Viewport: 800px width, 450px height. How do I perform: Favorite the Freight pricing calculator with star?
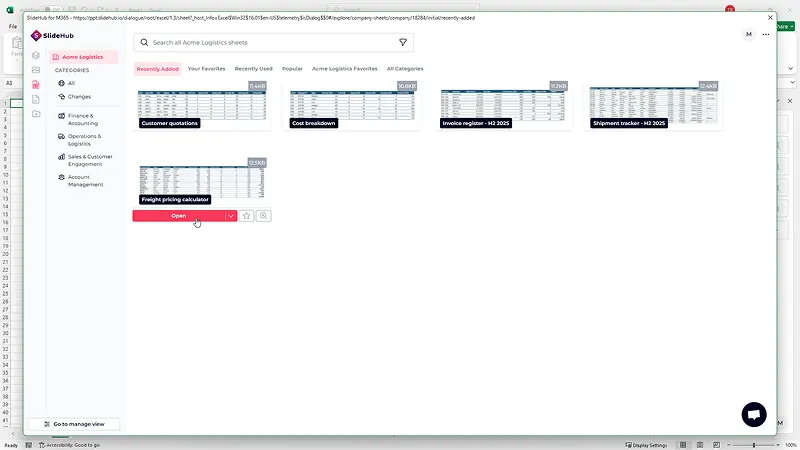tap(246, 216)
